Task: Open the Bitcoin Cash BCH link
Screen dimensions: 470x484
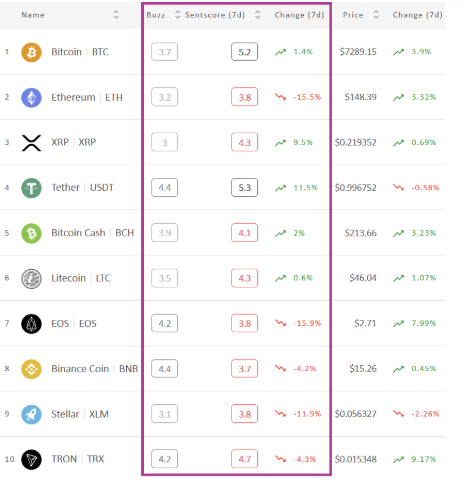Action: point(93,233)
